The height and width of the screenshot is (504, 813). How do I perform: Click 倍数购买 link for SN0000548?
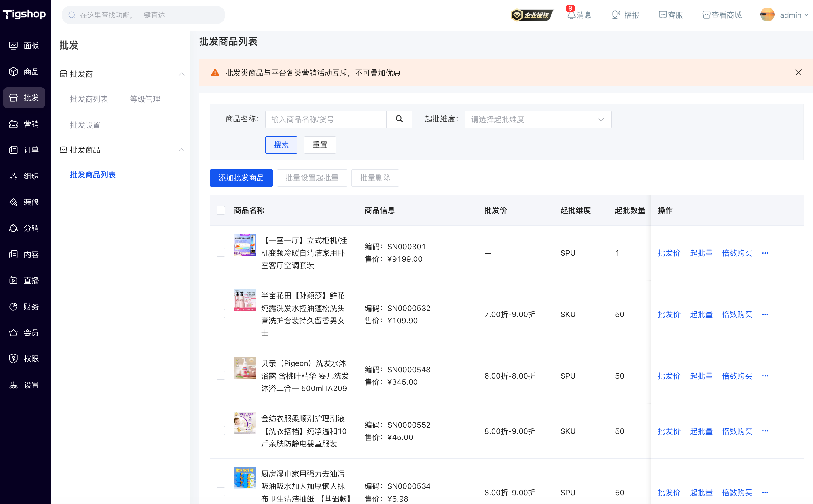737,376
